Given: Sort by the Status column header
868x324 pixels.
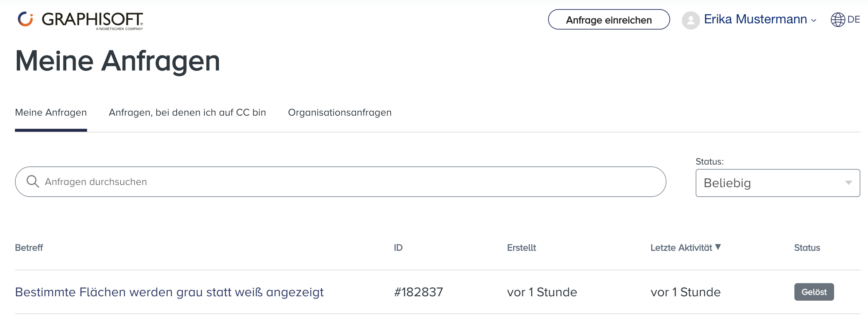Looking at the screenshot, I should (807, 248).
